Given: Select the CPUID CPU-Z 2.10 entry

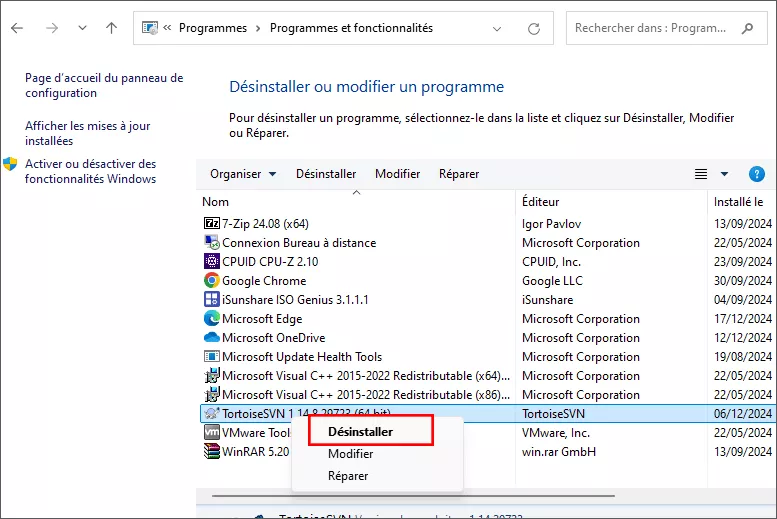Looking at the screenshot, I should tap(270, 261).
